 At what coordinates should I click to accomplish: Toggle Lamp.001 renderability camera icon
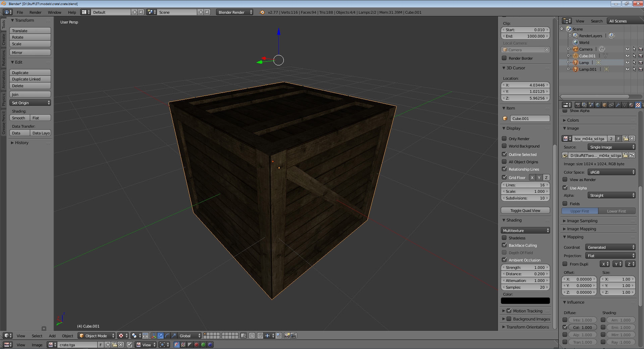(x=641, y=69)
